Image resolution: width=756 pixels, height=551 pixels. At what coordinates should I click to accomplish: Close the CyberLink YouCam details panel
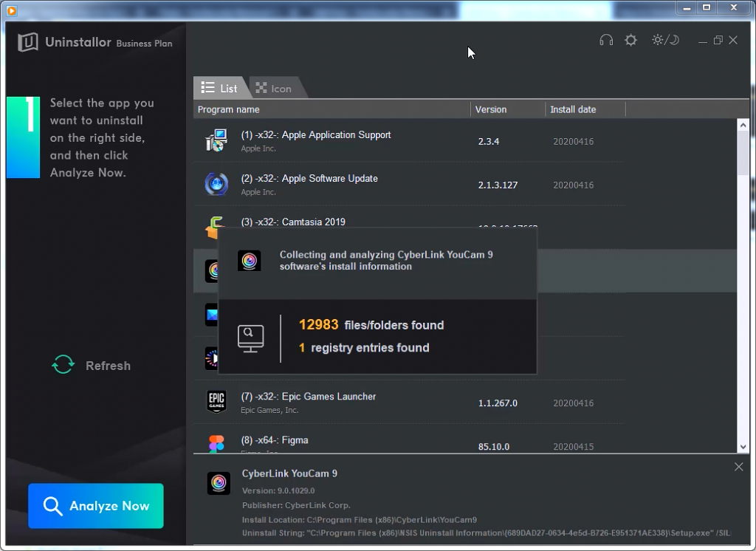[739, 467]
